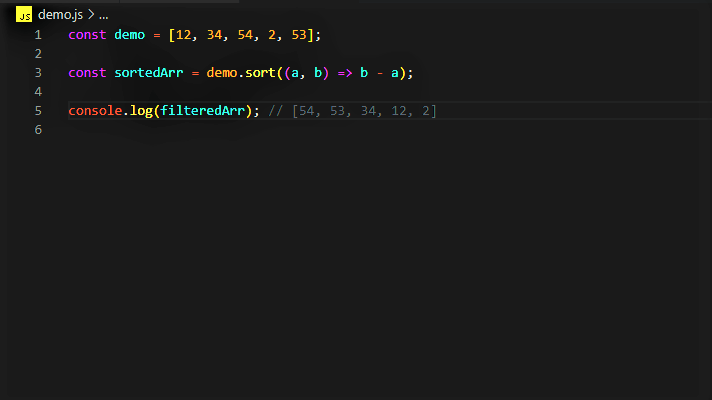Click the first number 34 in line 1
This screenshot has width=712, height=400.
pos(214,35)
